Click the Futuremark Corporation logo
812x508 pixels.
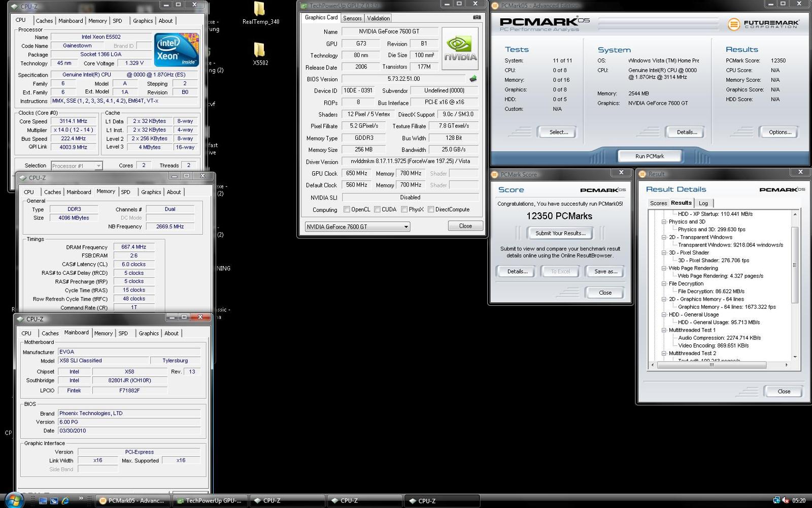point(763,24)
